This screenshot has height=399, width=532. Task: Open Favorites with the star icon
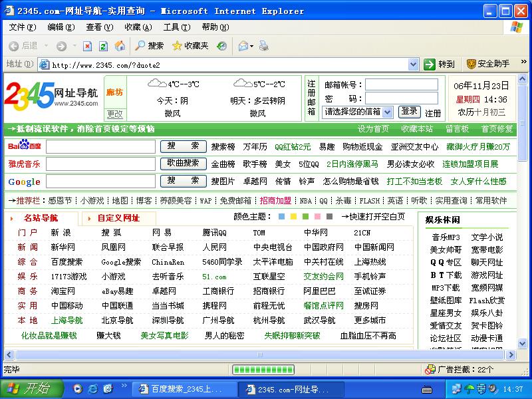tap(177, 46)
